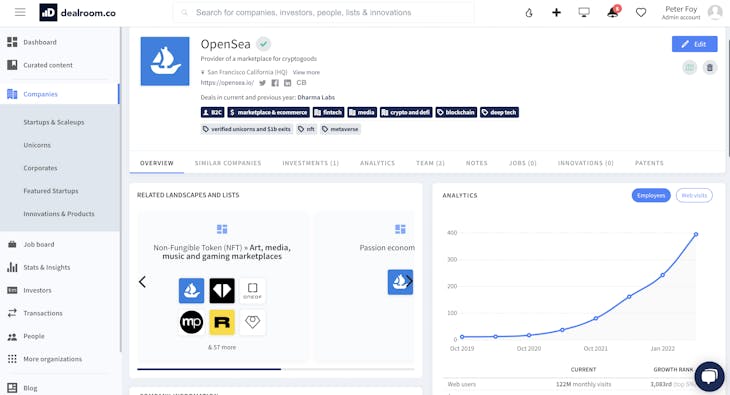
Task: Show next landscape with right chevron
Action: [x=409, y=281]
